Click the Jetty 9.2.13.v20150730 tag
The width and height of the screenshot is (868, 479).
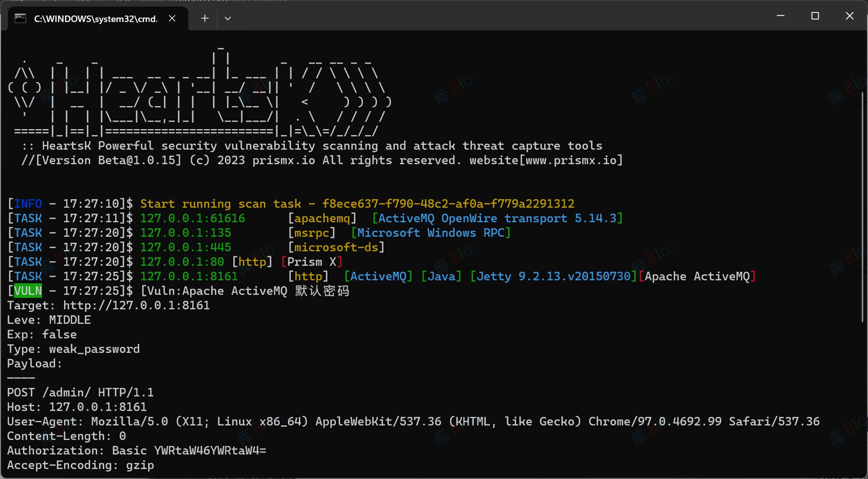click(553, 276)
